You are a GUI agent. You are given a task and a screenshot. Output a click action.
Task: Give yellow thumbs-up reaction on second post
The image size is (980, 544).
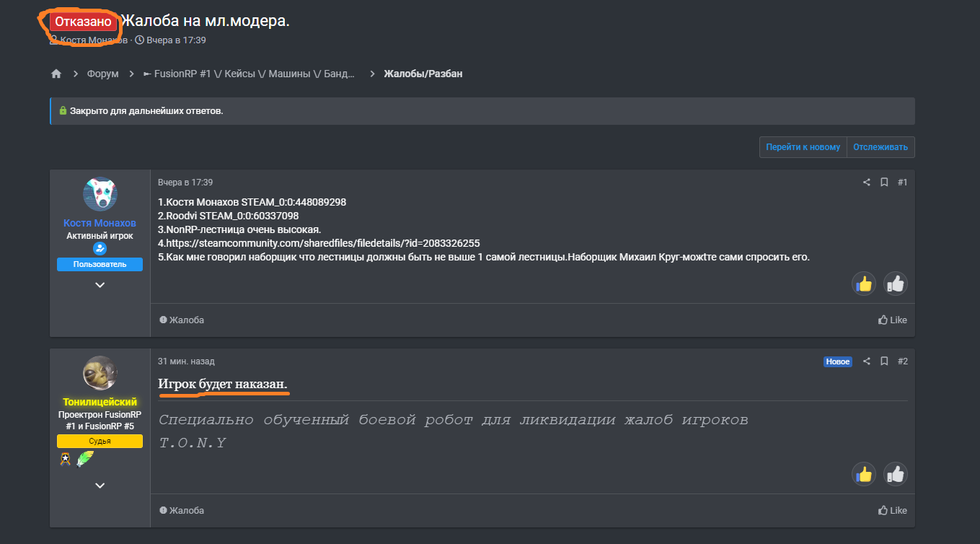(863, 474)
